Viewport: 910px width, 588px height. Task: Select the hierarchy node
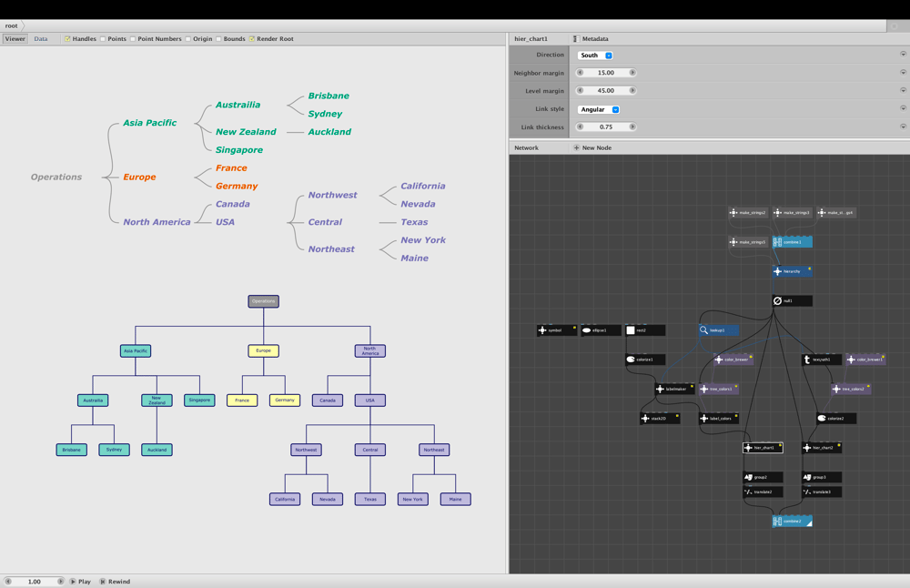click(x=793, y=271)
